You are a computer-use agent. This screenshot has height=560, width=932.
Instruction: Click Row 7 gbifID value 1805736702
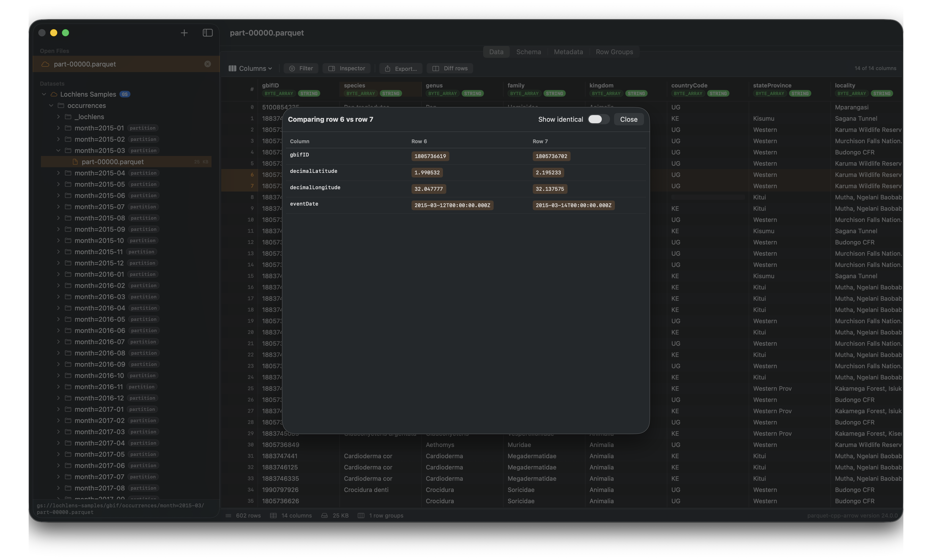(x=551, y=156)
